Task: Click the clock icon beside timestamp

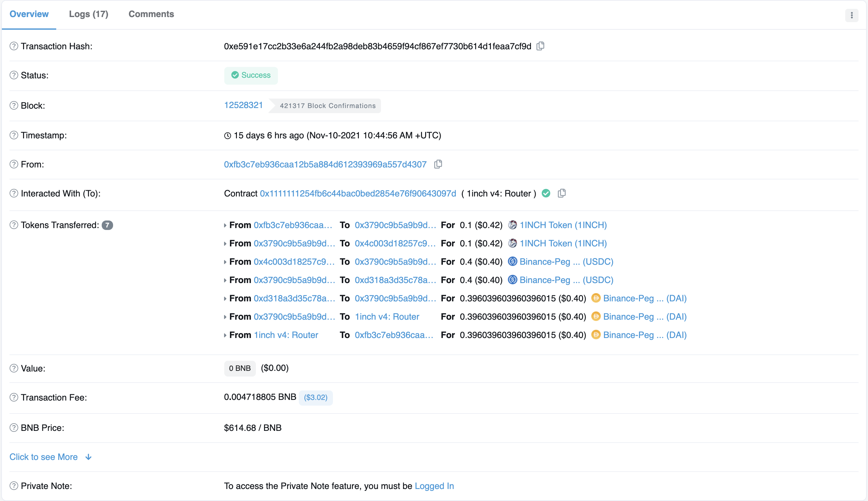Action: coord(227,136)
